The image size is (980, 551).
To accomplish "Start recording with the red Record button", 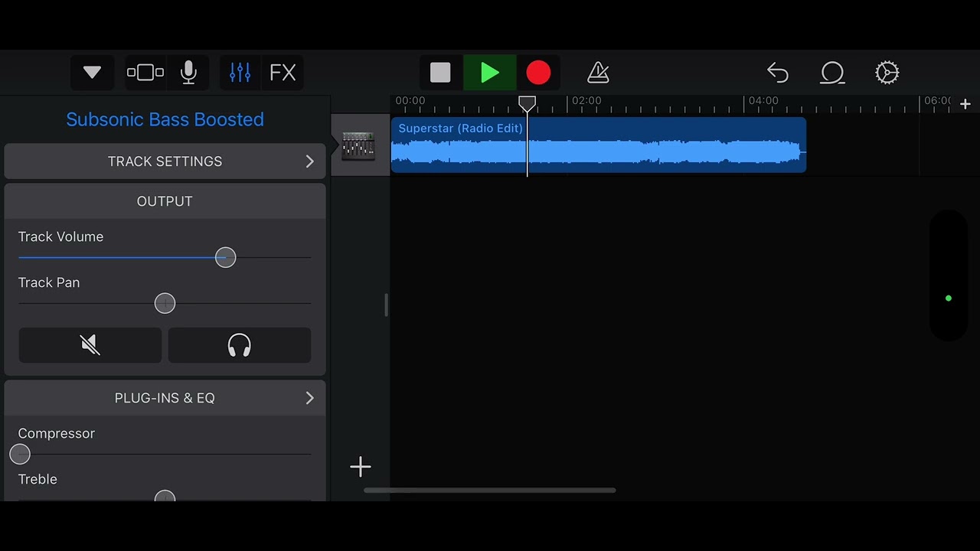I will 538,73.
